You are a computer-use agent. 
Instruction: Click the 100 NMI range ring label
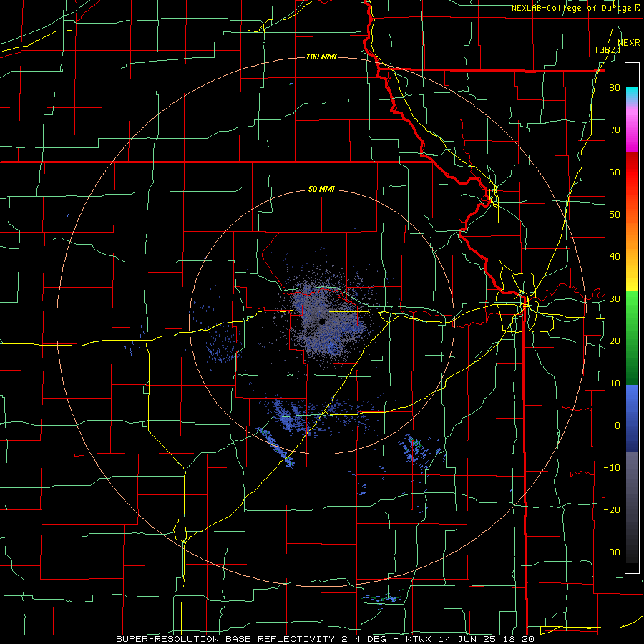(x=321, y=57)
